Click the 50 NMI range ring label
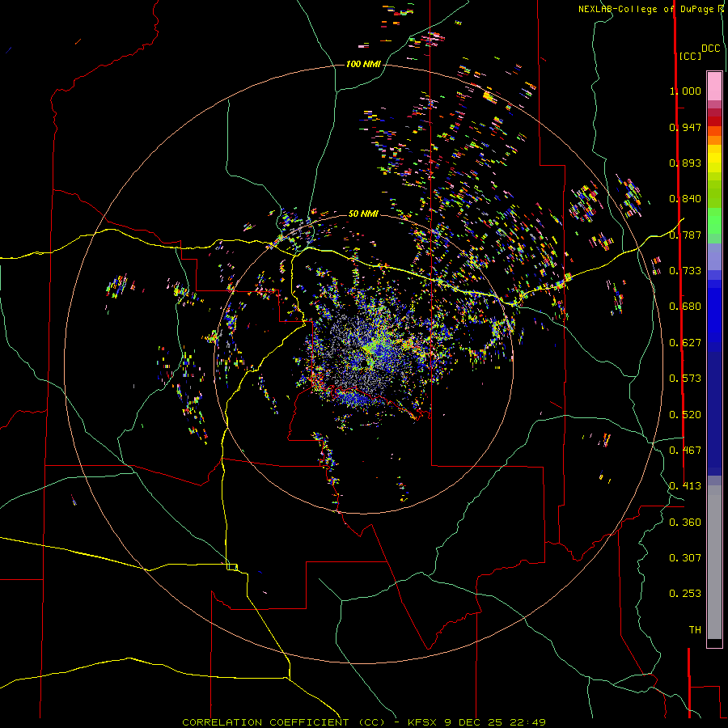Viewport: 728px width, 728px height. coord(363,214)
